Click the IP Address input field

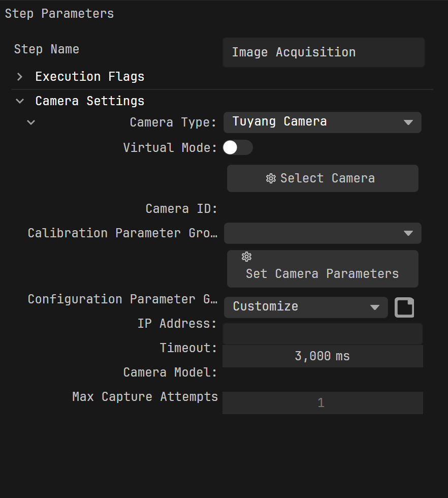point(323,334)
